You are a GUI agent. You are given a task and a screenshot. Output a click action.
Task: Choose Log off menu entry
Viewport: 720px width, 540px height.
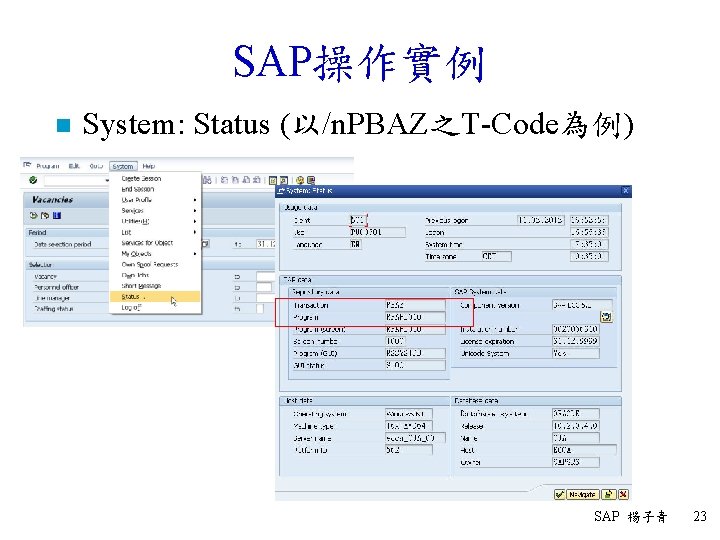click(x=155, y=308)
